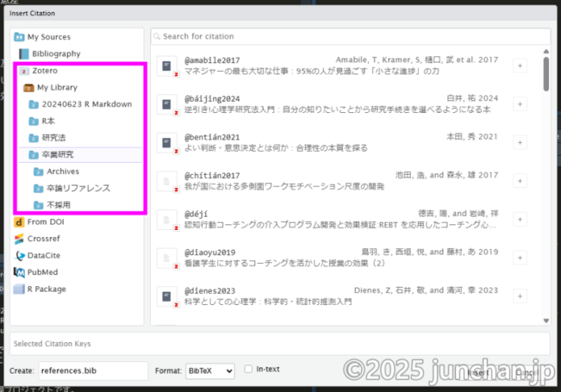Viewport: 561px width, 392px height.
Task: Click the article icon for @diaoyu2019
Action: coord(167,258)
